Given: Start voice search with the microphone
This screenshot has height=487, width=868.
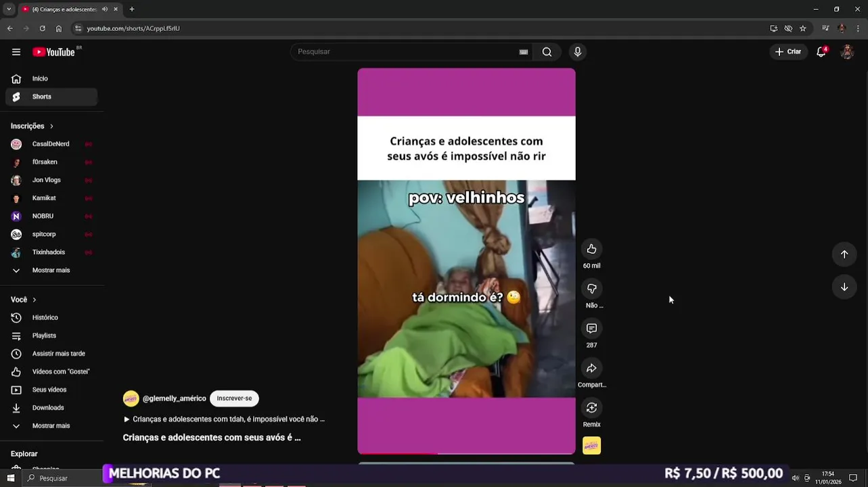Looking at the screenshot, I should click(577, 52).
